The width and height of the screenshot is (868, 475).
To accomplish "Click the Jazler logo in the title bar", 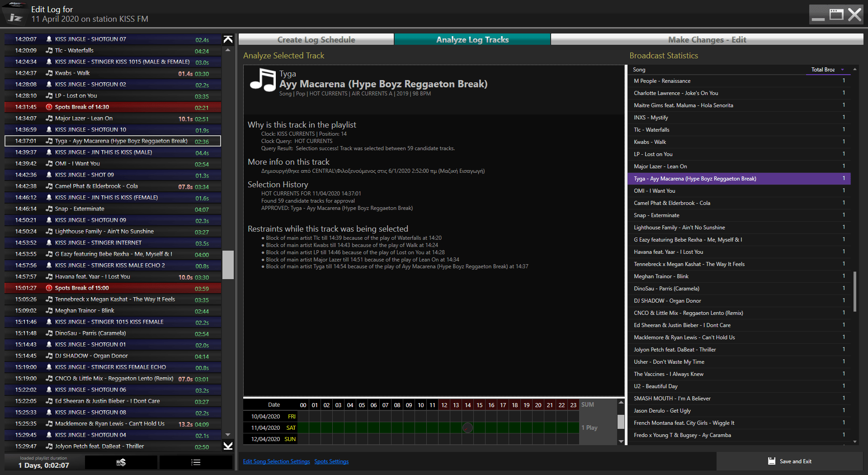I will pyautogui.click(x=15, y=14).
